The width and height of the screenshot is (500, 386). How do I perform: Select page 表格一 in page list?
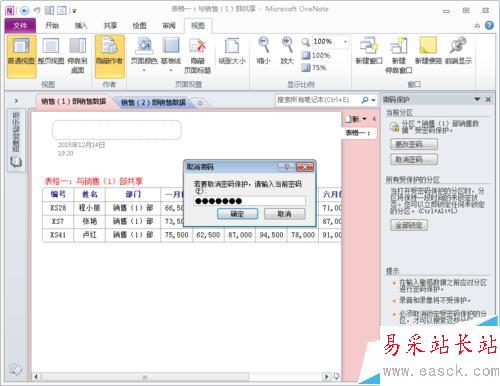tap(359, 133)
